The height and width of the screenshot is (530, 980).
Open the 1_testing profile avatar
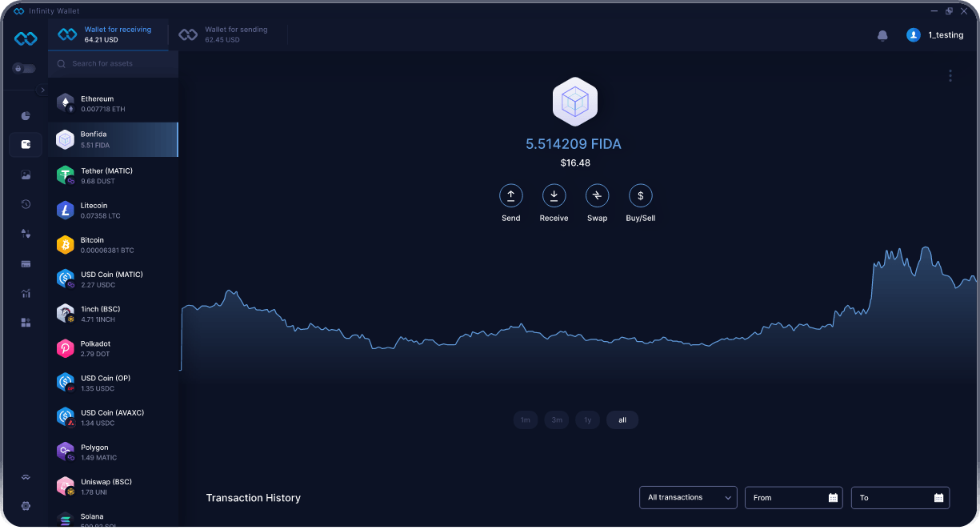(913, 35)
